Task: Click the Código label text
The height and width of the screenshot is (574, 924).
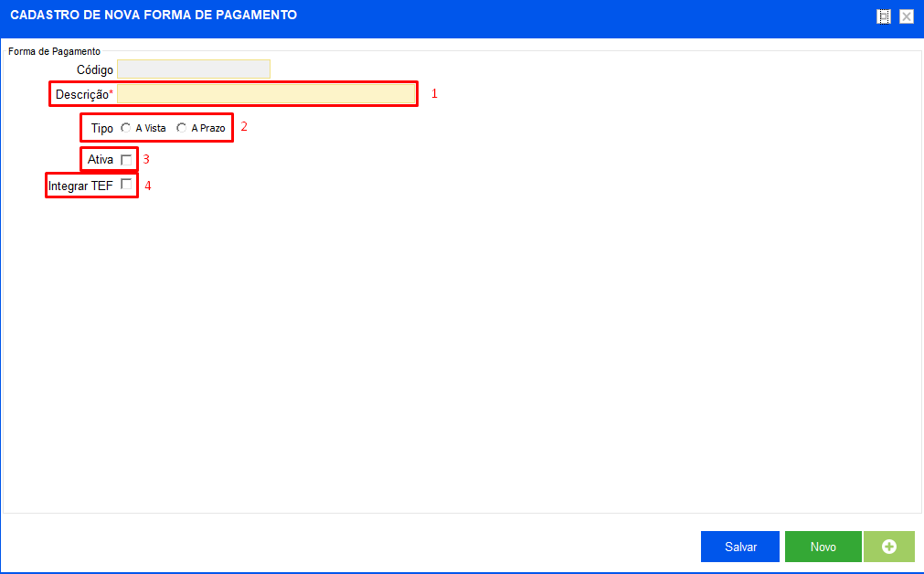Action: click(x=95, y=69)
